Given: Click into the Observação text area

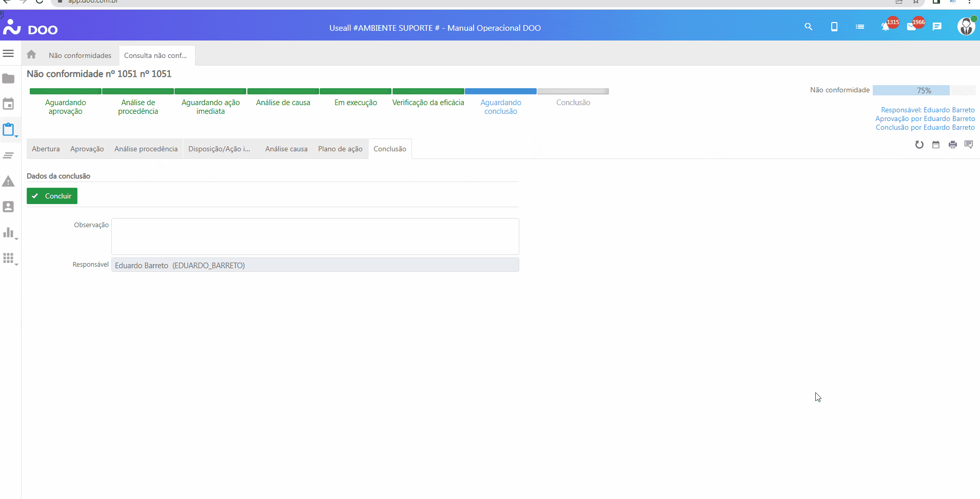Looking at the screenshot, I should click(x=315, y=236).
